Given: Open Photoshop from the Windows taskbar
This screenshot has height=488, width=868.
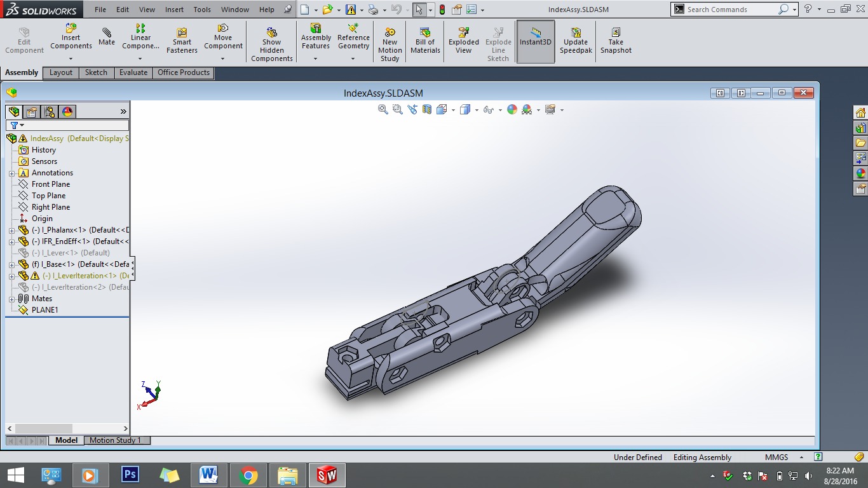Looking at the screenshot, I should (130, 475).
